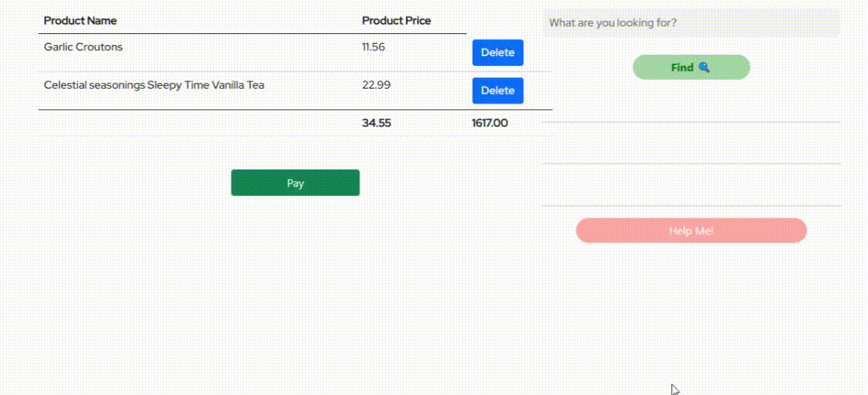Viewport: 868px width, 395px height.
Task: Click the empty totals cell left of 34.55
Action: (x=197, y=123)
